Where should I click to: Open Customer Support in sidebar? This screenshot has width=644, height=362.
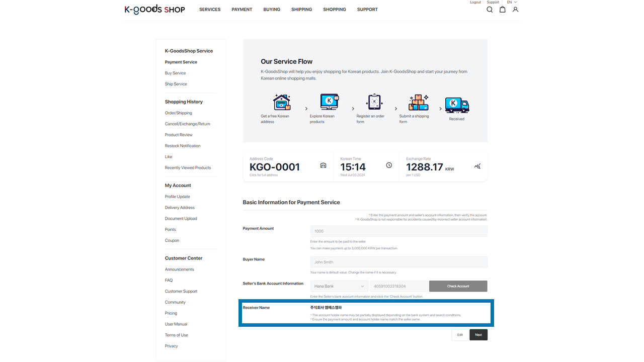point(181,292)
